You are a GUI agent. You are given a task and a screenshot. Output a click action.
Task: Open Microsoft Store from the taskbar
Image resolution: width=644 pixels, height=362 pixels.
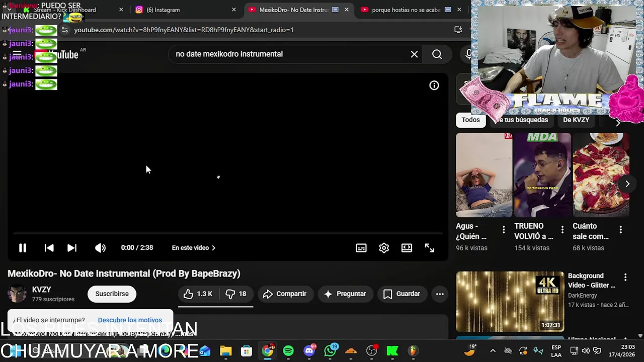[247, 351]
